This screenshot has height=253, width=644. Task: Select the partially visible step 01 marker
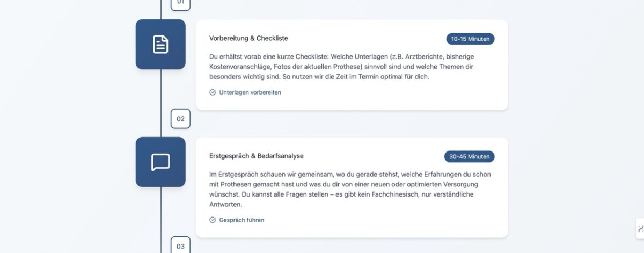pos(180,3)
